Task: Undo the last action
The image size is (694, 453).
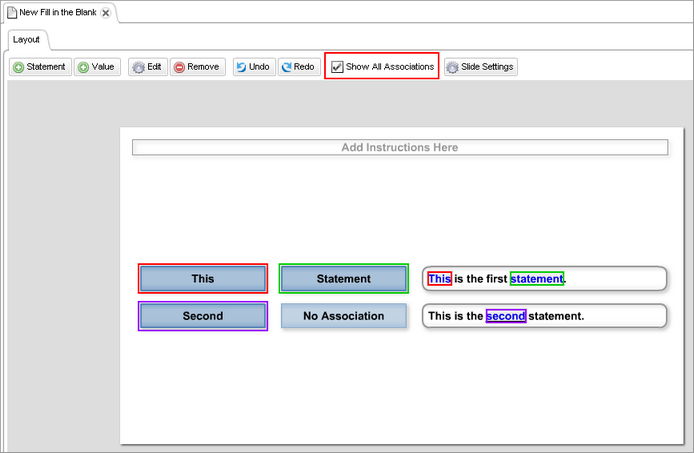Action: 252,67
